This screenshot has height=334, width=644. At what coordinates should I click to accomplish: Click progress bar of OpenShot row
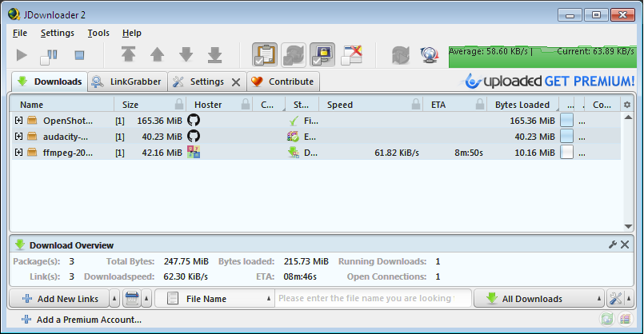(x=566, y=120)
